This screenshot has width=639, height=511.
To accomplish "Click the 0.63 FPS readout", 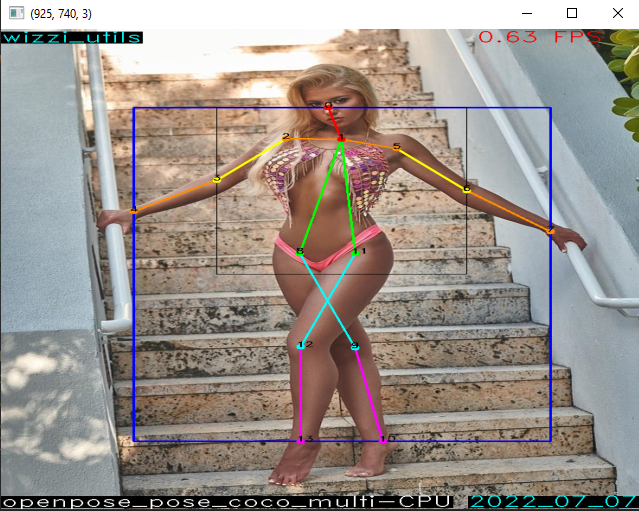I will click(x=540, y=37).
